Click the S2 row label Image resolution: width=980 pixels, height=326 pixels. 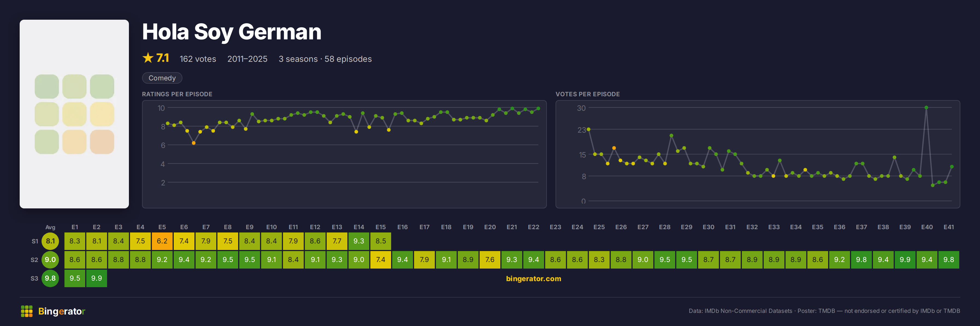(x=34, y=260)
